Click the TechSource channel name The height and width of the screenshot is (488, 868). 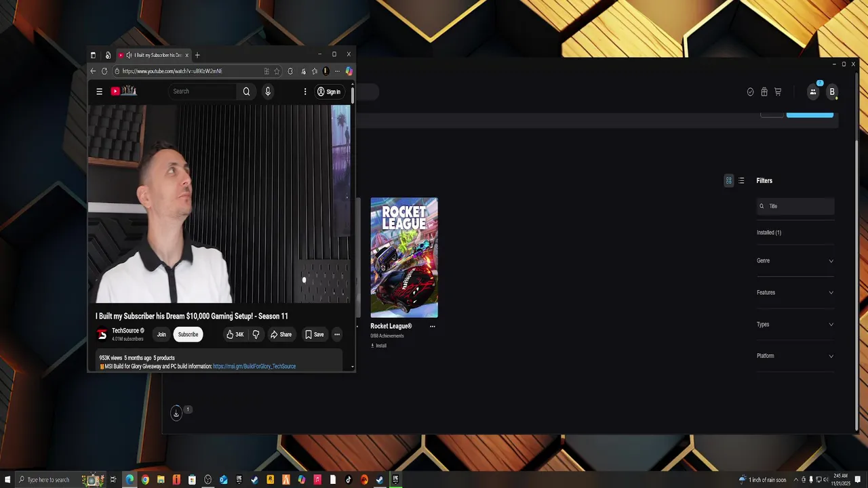tap(125, 331)
